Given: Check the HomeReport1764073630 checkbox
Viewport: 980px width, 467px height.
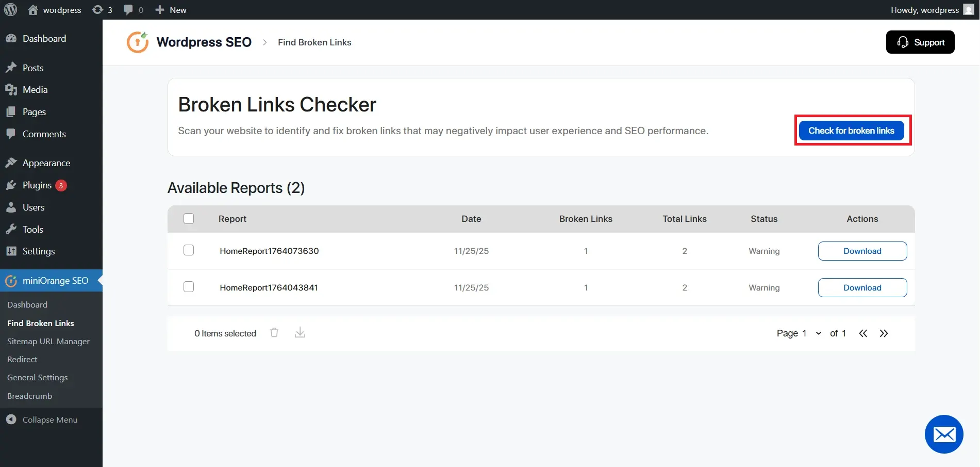Looking at the screenshot, I should click(189, 250).
